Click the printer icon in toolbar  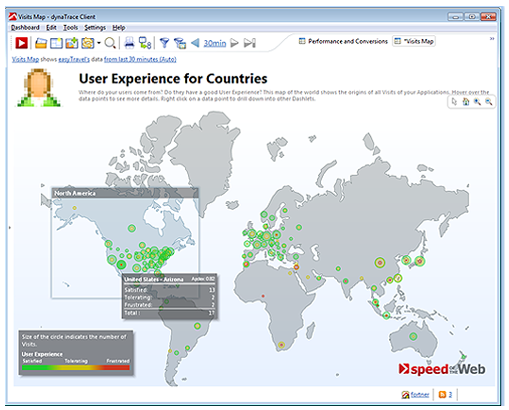click(129, 43)
